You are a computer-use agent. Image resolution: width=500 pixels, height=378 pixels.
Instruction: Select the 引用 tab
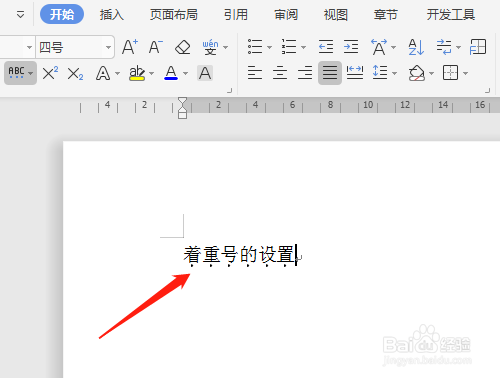236,15
